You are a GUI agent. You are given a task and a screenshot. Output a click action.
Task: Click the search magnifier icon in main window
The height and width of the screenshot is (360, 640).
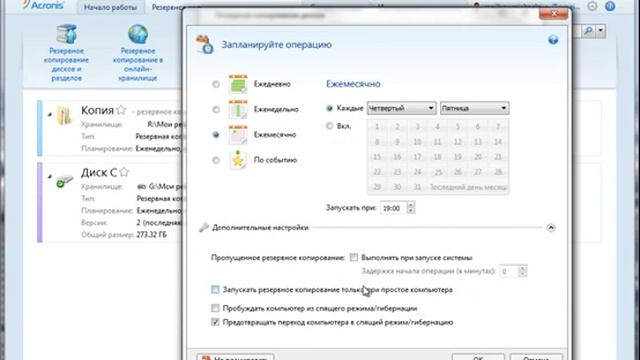[588, 31]
